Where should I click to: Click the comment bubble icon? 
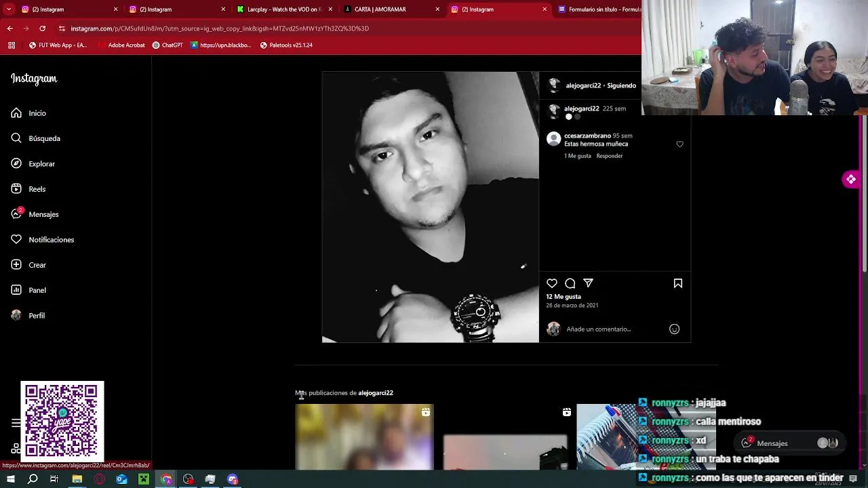570,283
